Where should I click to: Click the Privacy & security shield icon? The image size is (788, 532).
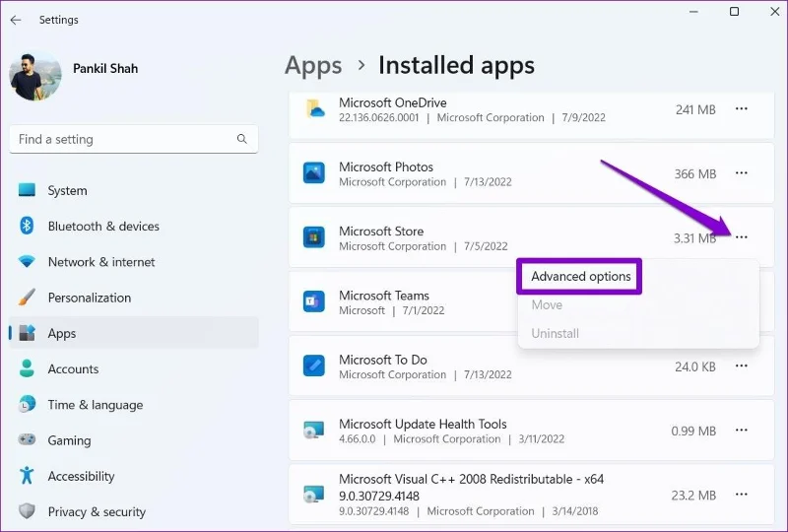click(x=27, y=511)
